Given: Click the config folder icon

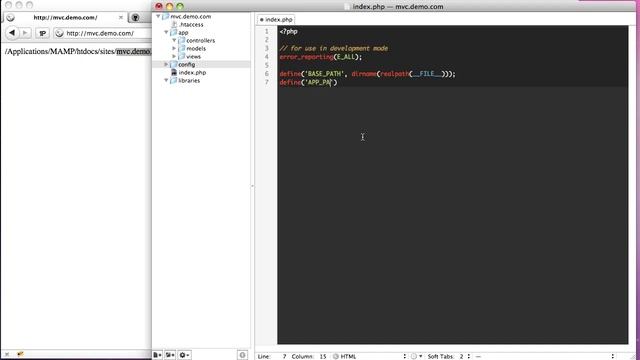Looking at the screenshot, I should (173, 64).
